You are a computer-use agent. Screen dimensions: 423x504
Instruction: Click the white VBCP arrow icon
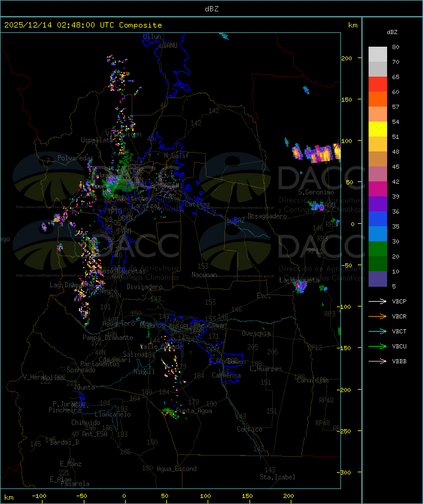tap(378, 301)
